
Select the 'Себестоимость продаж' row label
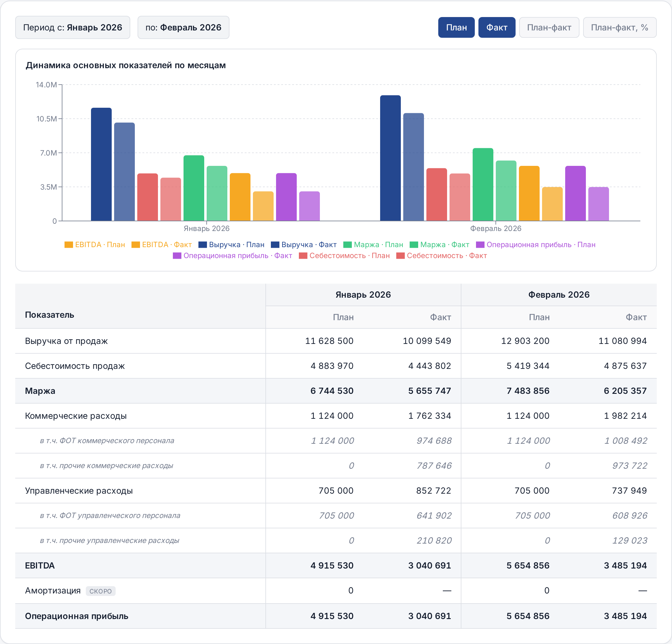[x=75, y=366]
